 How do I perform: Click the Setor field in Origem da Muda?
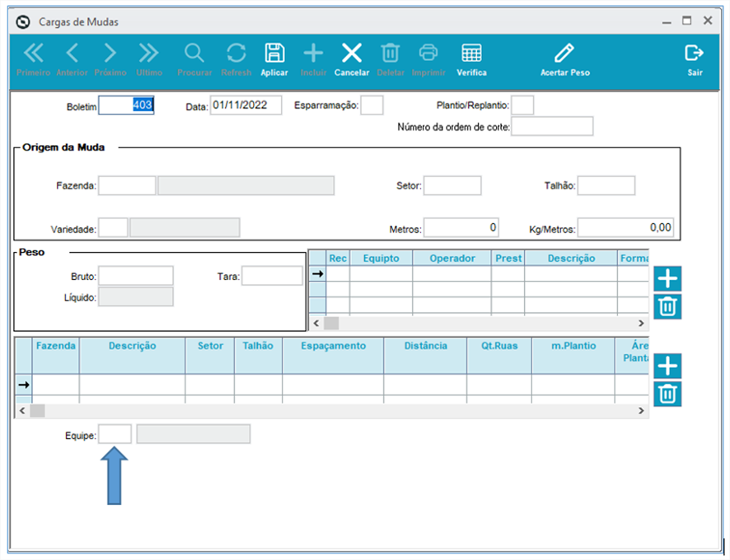pyautogui.click(x=452, y=185)
